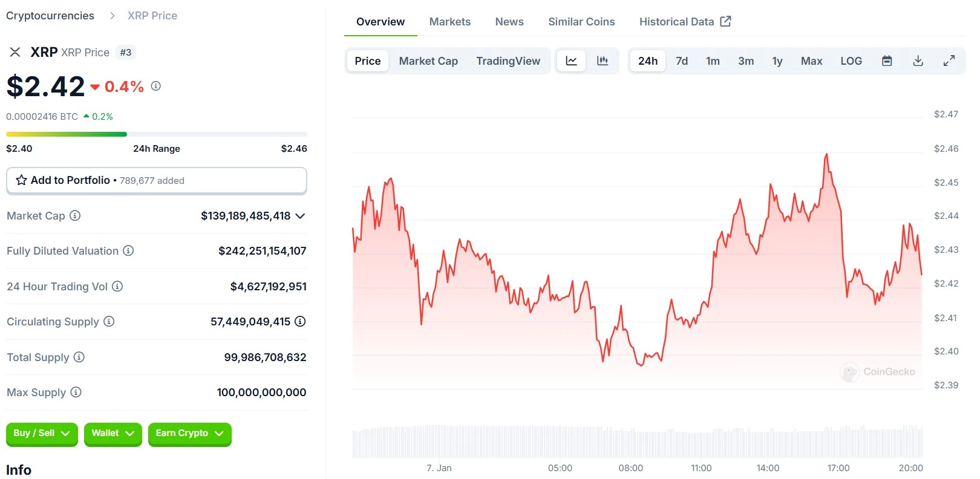Open the Market Cap info tooltip icon
The width and height of the screenshot is (980, 479).
tap(75, 215)
